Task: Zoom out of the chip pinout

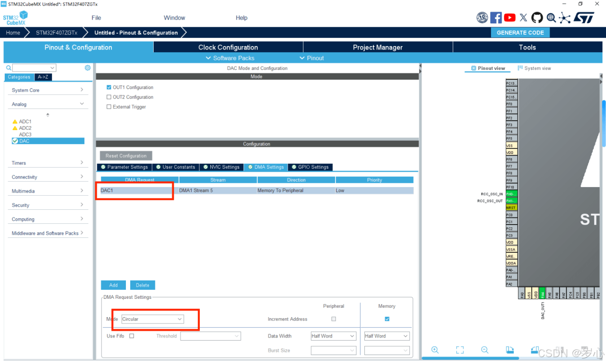Action: point(485,350)
